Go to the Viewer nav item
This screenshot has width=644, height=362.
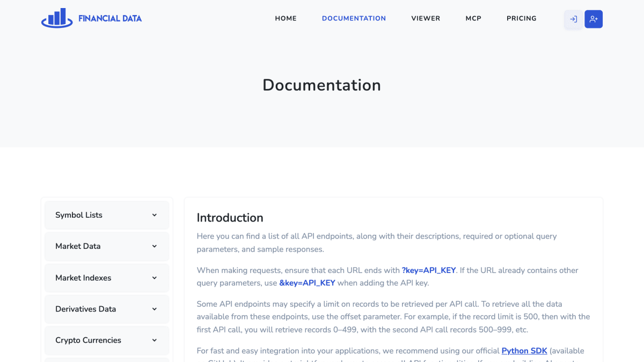pos(426,18)
